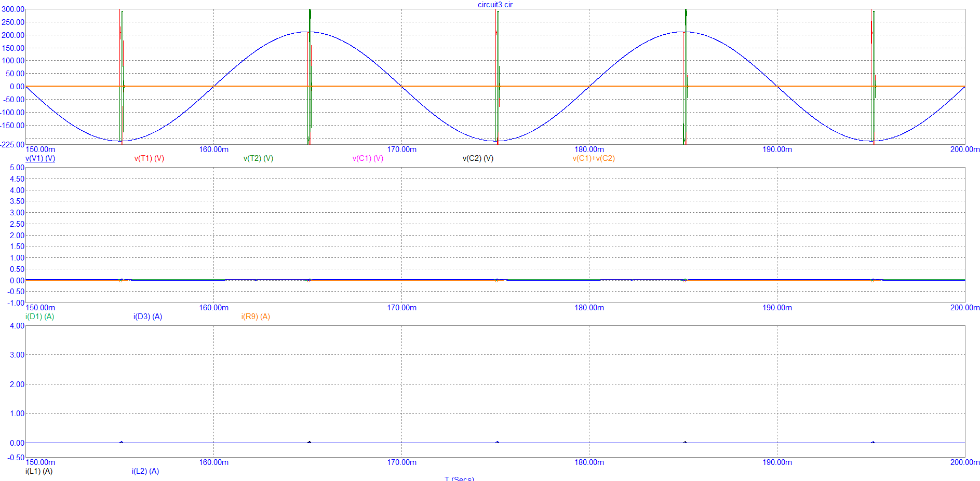Click the -225.00 voltage axis value
The width and height of the screenshot is (980, 481).
(x=12, y=144)
